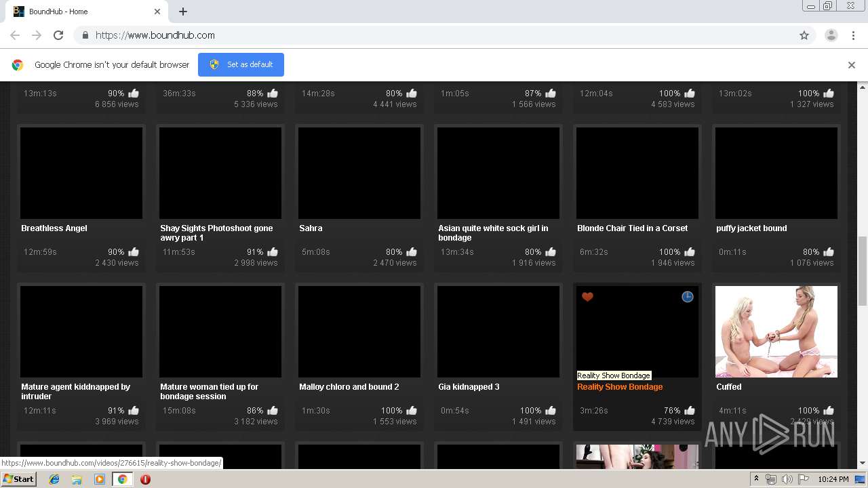Open the Windows Start menu
The image size is (868, 488).
coord(19,479)
